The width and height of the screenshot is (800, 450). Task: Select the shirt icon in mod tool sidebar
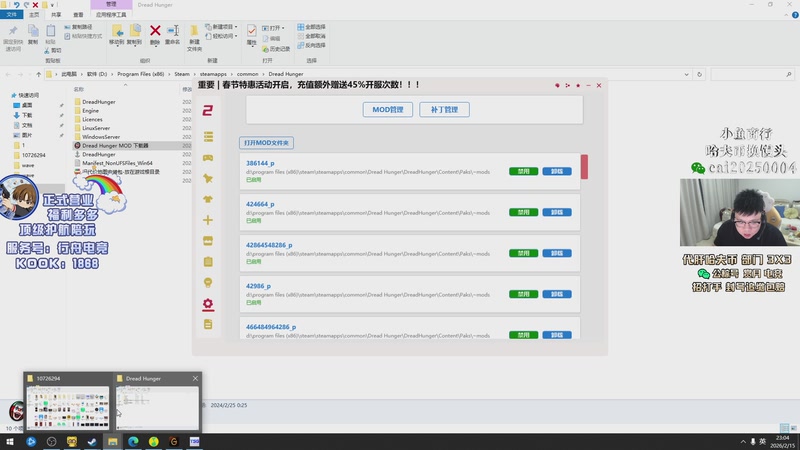[x=208, y=199]
